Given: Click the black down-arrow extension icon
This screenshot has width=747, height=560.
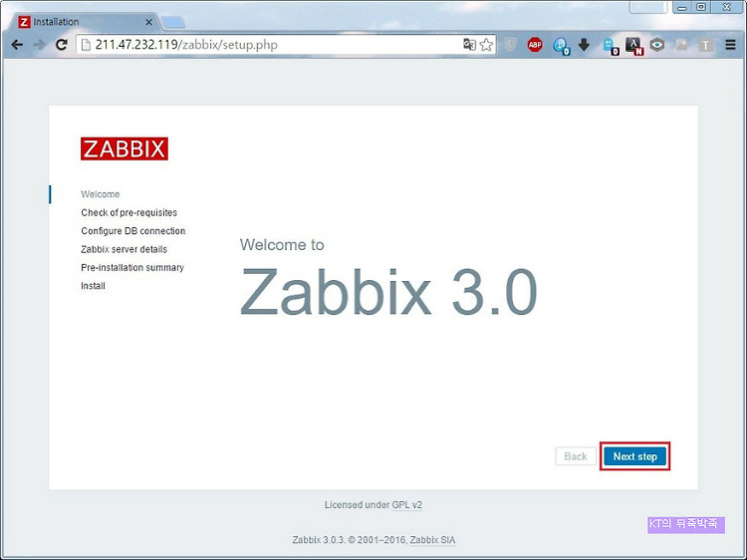Looking at the screenshot, I should click(x=584, y=45).
